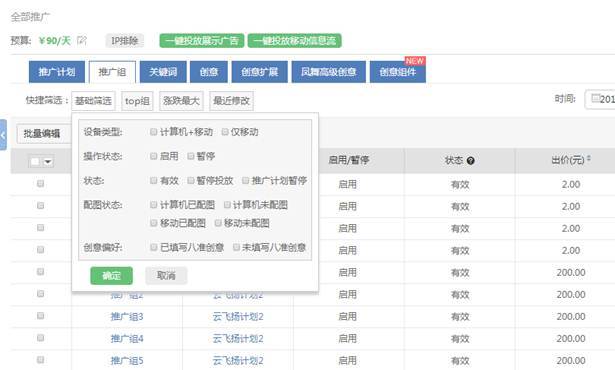The width and height of the screenshot is (615, 370).
Task: Click 一键投放展示广告 green button
Action: tap(202, 40)
